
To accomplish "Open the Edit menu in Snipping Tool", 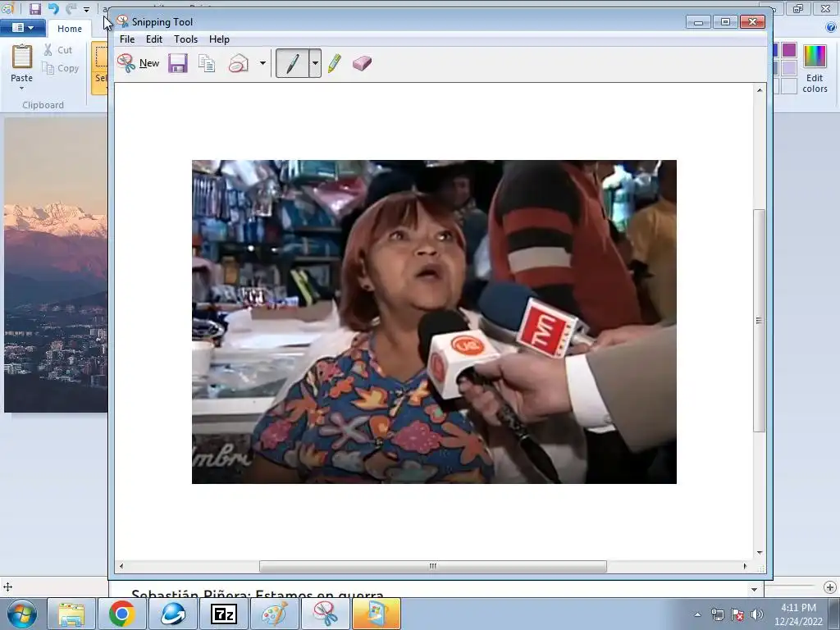I will [x=153, y=39].
